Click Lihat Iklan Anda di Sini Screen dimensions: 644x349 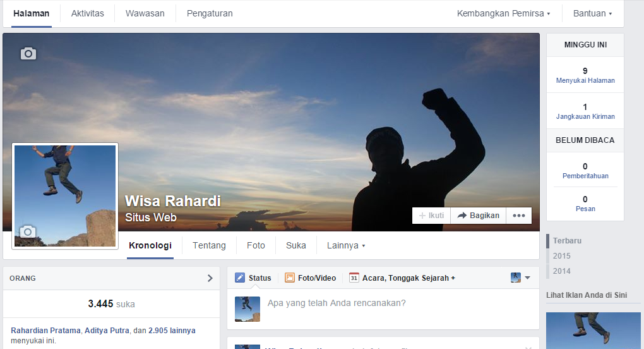(587, 295)
